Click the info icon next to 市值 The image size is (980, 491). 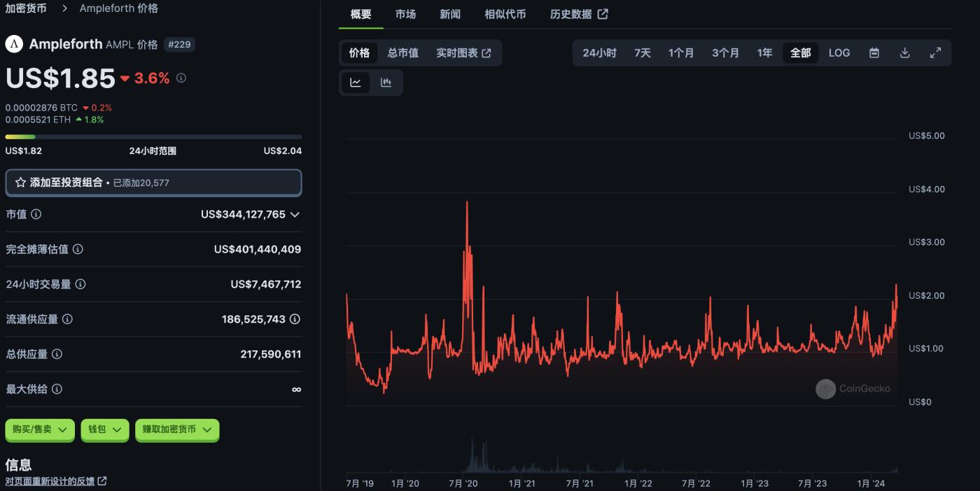(36, 214)
